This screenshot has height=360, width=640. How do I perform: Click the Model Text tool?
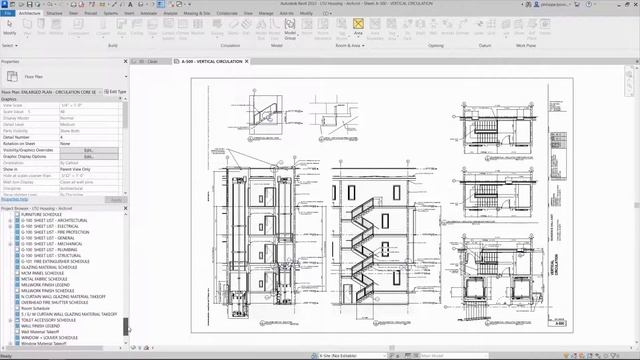(x=261, y=29)
